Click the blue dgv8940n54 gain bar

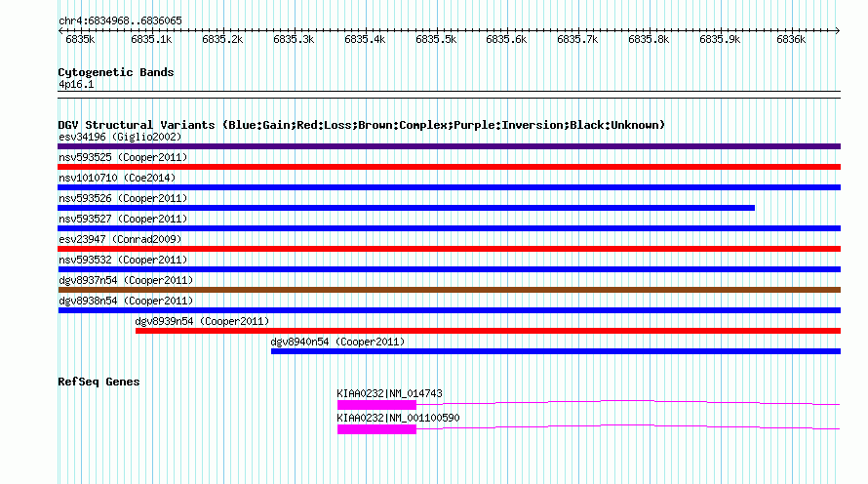pyautogui.click(x=556, y=351)
